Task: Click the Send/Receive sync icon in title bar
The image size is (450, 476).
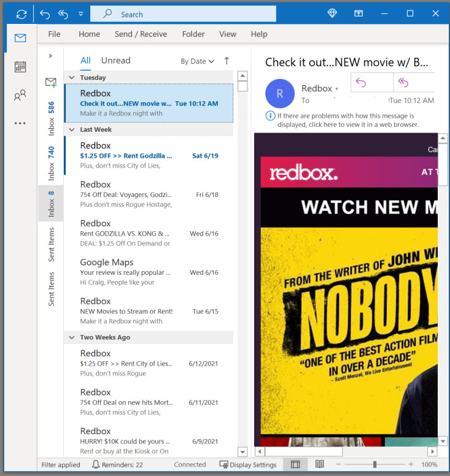Action: point(21,14)
